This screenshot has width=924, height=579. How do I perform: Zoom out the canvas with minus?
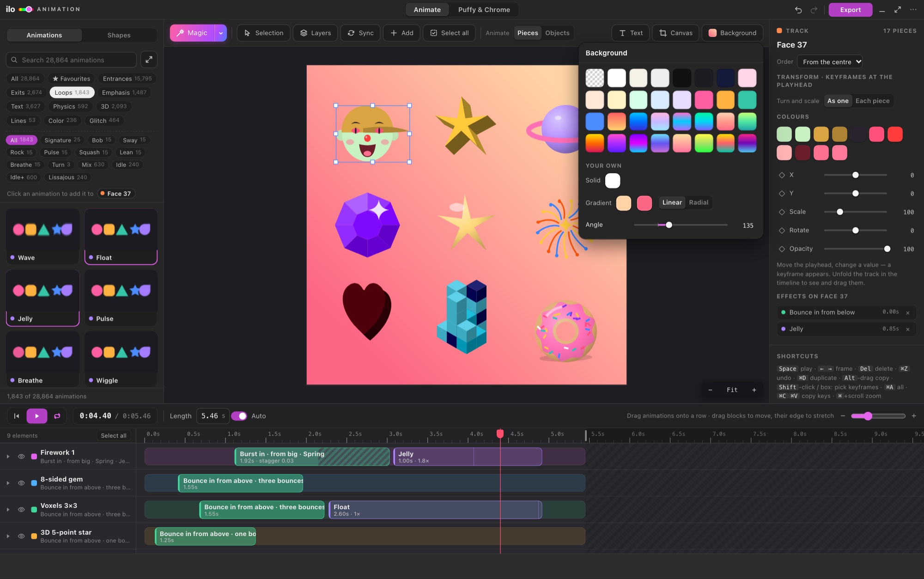[x=710, y=390]
